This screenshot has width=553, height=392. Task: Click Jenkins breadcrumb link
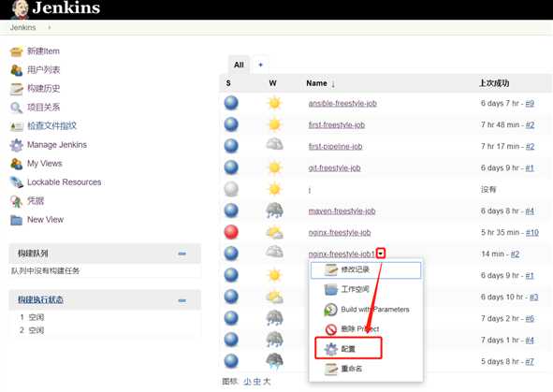[22, 27]
